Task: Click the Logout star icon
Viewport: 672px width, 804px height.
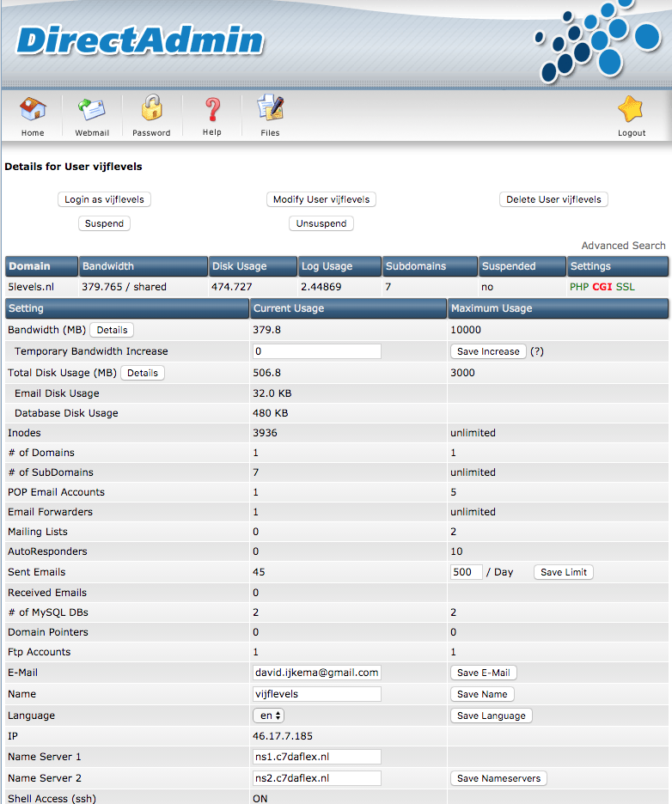Action: click(x=631, y=110)
